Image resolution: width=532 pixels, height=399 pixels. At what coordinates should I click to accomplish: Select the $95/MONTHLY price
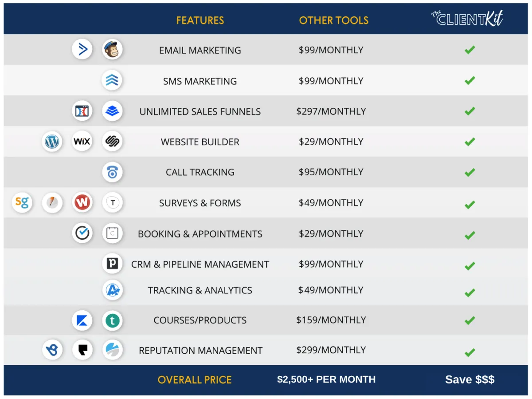[x=331, y=172]
